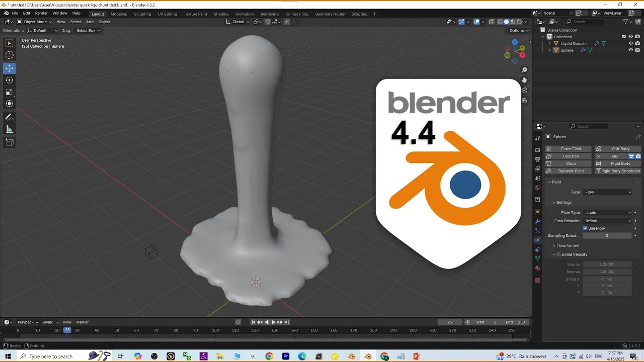The height and width of the screenshot is (362, 644).
Task: Hide Sphere in viewport via eye icon
Action: (630, 50)
